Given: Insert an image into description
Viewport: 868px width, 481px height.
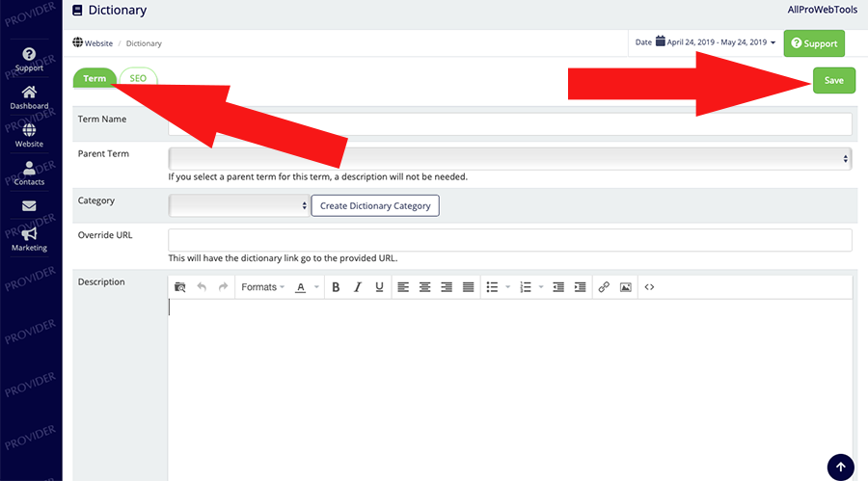Looking at the screenshot, I should [x=626, y=286].
